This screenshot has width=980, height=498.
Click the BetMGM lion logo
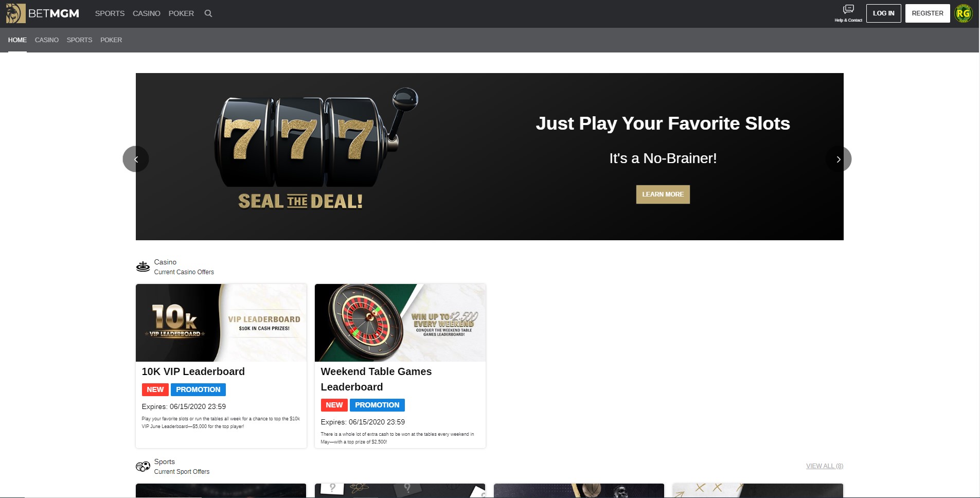click(15, 13)
